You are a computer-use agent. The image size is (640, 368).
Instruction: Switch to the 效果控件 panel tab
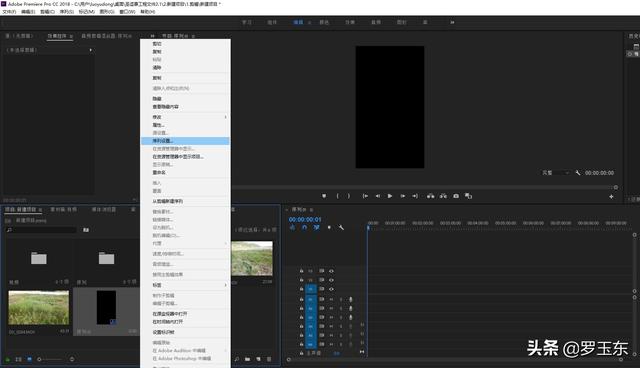coord(57,36)
